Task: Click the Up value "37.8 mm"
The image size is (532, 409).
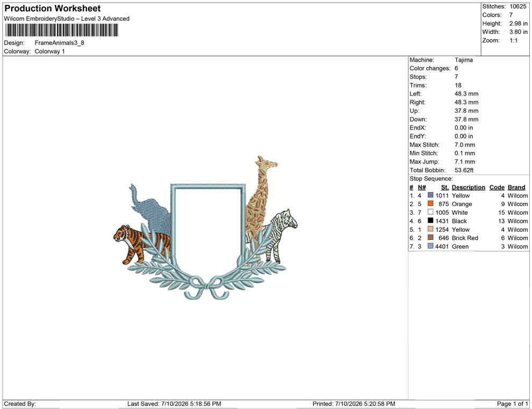Action: [466, 111]
